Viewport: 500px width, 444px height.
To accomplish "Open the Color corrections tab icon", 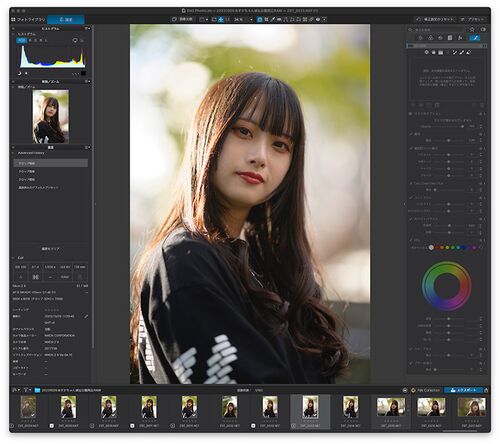I will [x=430, y=38].
